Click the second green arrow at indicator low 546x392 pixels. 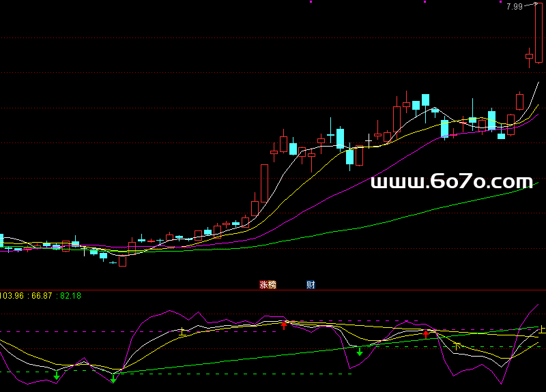(x=113, y=378)
